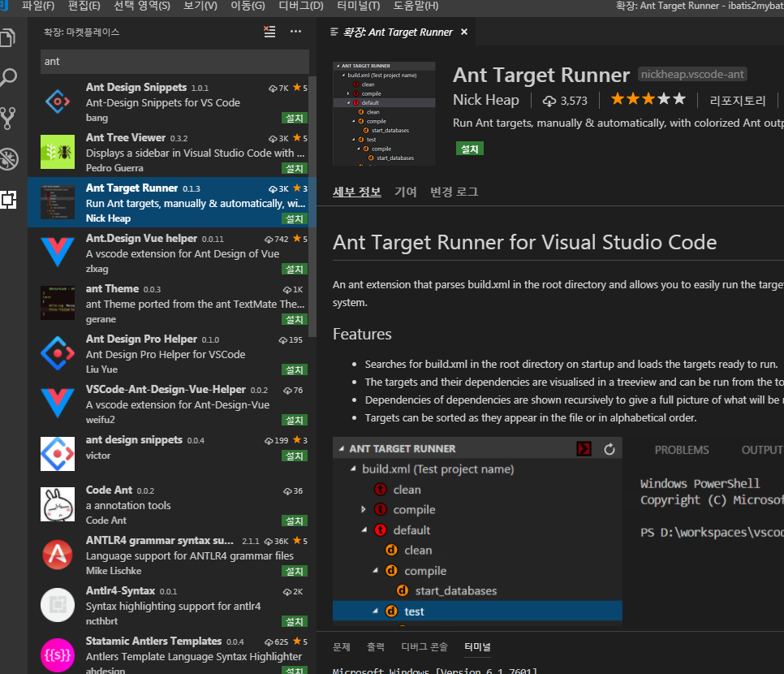Click VSCode-Ant-Design-Vue-Helper logo icon

[x=58, y=404]
